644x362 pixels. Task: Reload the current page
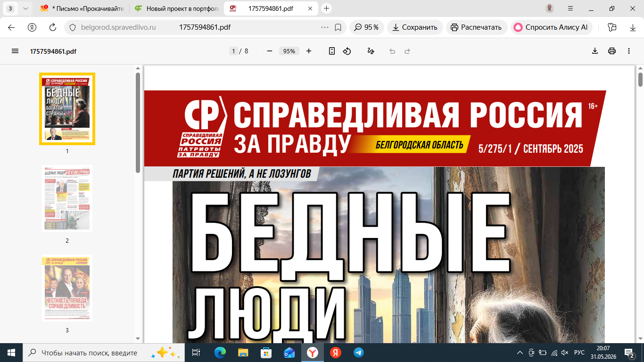tap(53, 27)
